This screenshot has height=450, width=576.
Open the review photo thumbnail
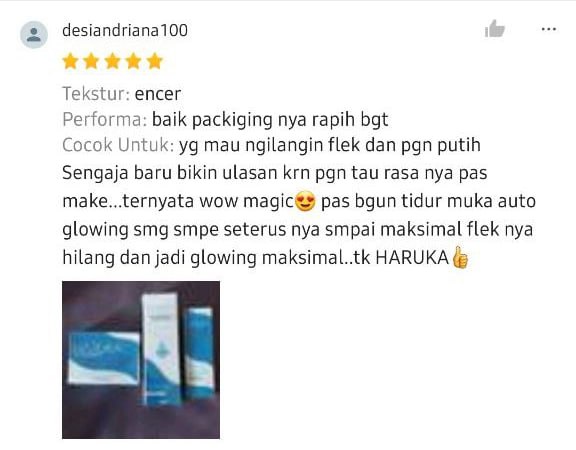(x=141, y=360)
